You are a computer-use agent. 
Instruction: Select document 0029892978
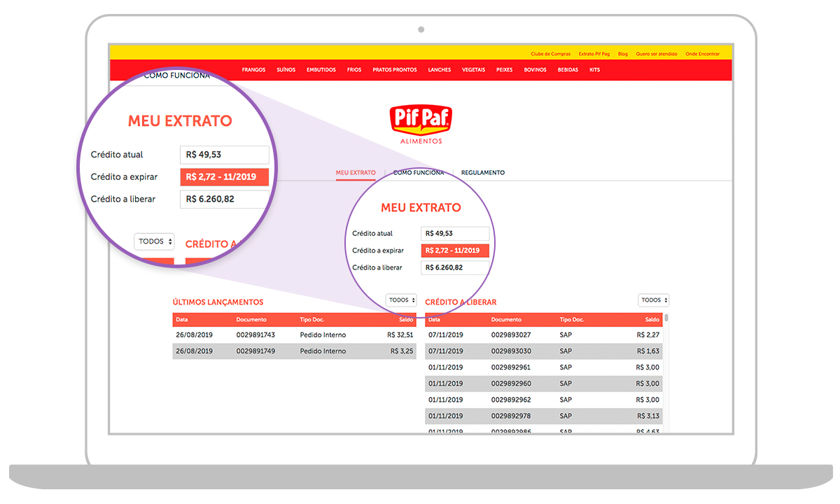[511, 416]
